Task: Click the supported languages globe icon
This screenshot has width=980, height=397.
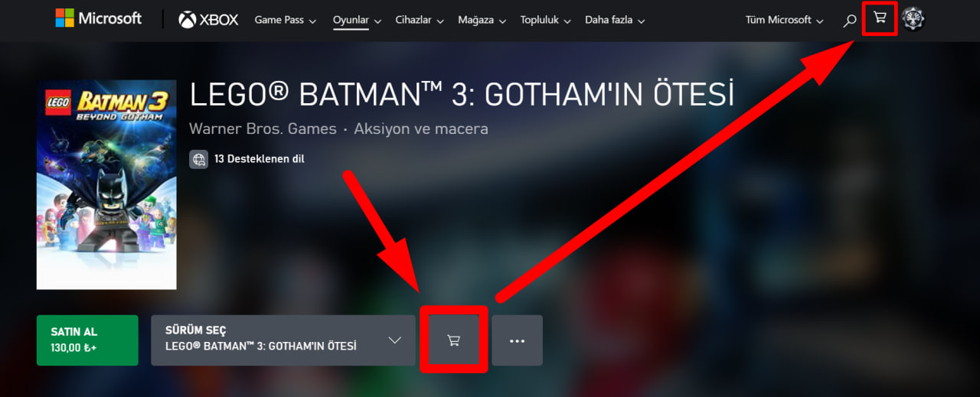Action: (199, 159)
